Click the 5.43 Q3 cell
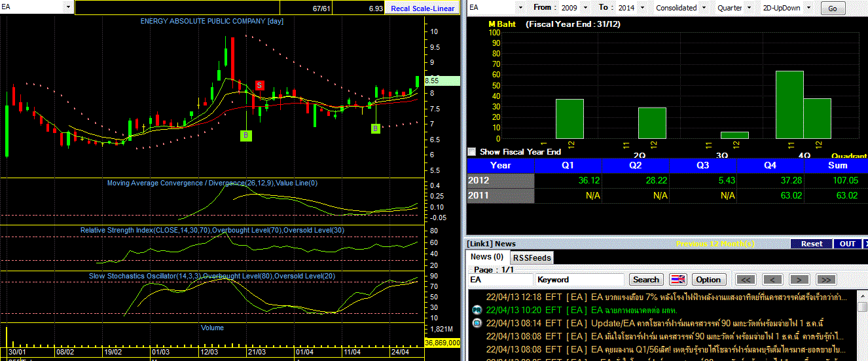868x361 pixels. pyautogui.click(x=704, y=180)
